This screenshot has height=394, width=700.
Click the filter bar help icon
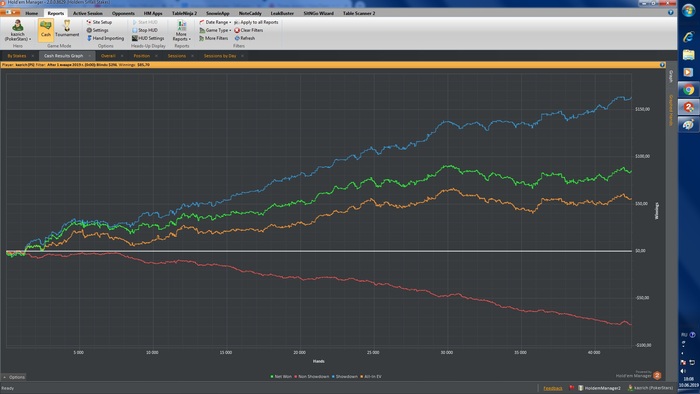[662, 65]
